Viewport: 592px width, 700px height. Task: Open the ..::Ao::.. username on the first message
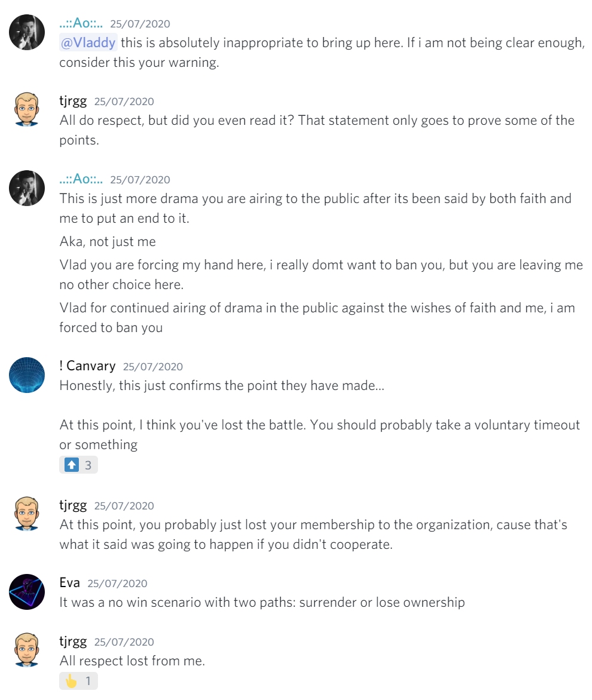[x=81, y=24]
